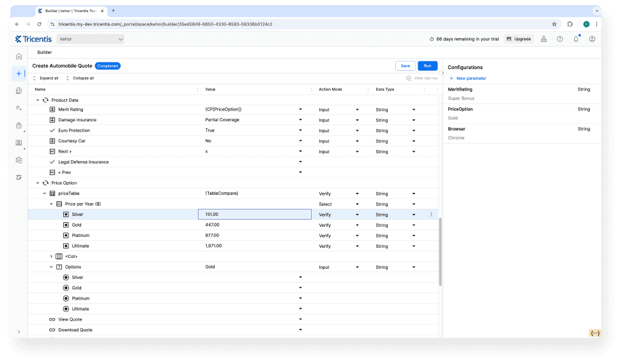Click the Product Data loop icon

coord(45,100)
